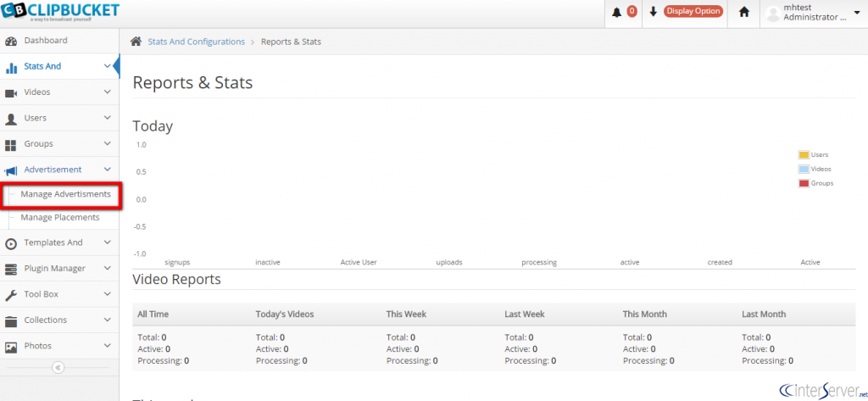This screenshot has width=868, height=401.
Task: Click the Dashboard gauge icon
Action: click(10, 41)
